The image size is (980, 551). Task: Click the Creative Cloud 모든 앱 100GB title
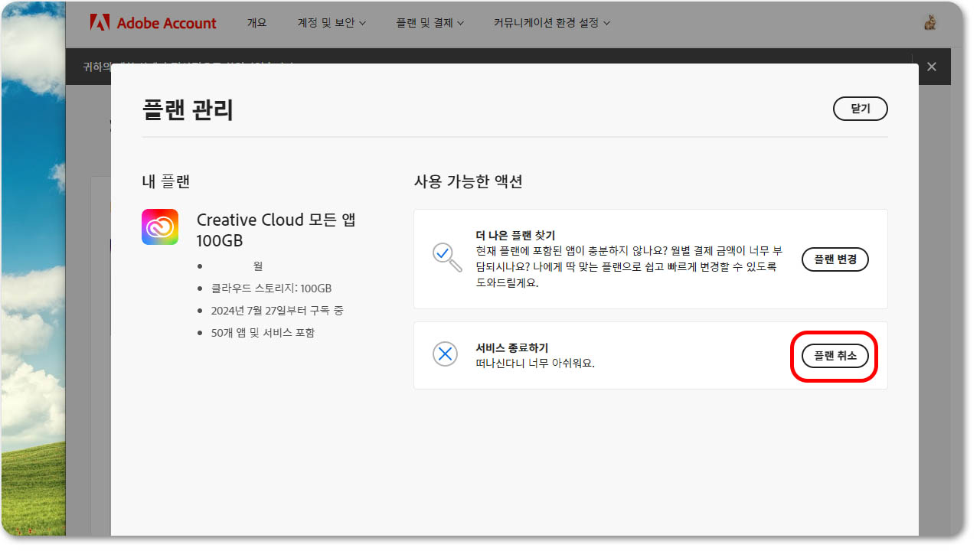(276, 230)
